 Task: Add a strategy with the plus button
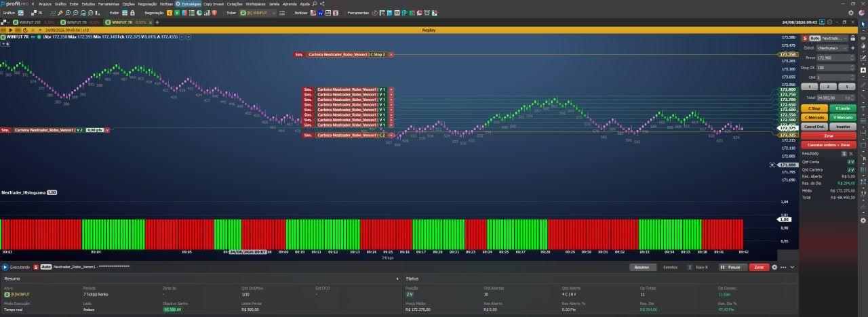[852, 48]
